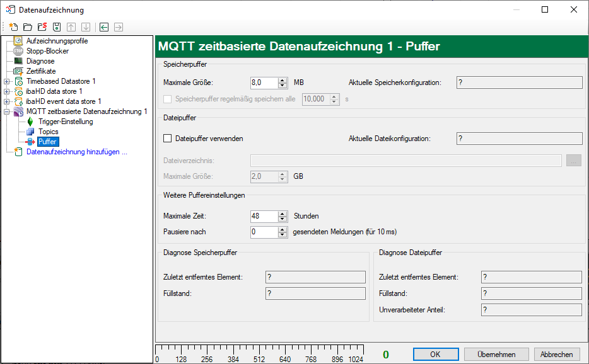Viewport: 589px width, 364px height.
Task: Click the blue Topics icon
Action: (x=30, y=132)
